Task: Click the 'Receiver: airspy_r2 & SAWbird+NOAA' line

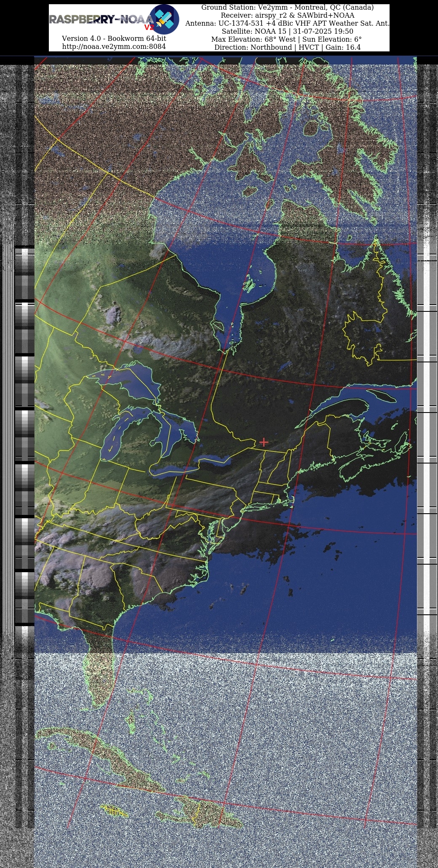Action: [287, 16]
